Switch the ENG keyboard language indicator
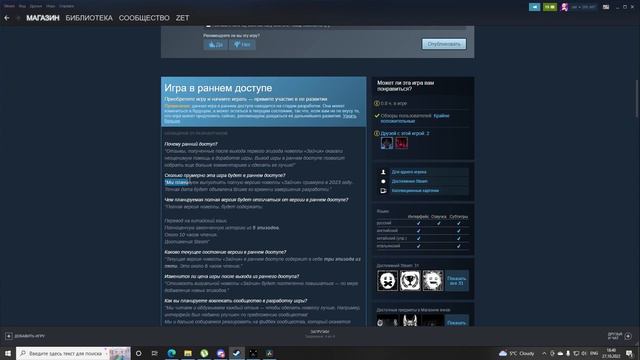 [x=594, y=353]
